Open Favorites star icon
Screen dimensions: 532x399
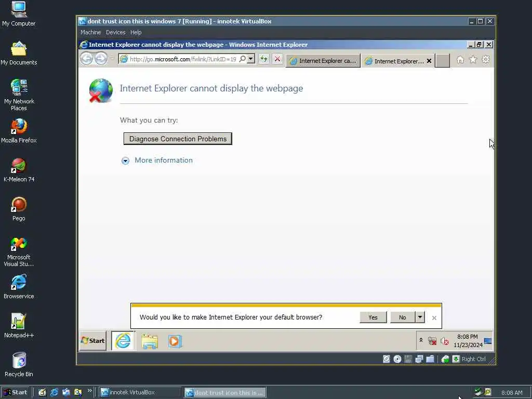pyautogui.click(x=473, y=60)
